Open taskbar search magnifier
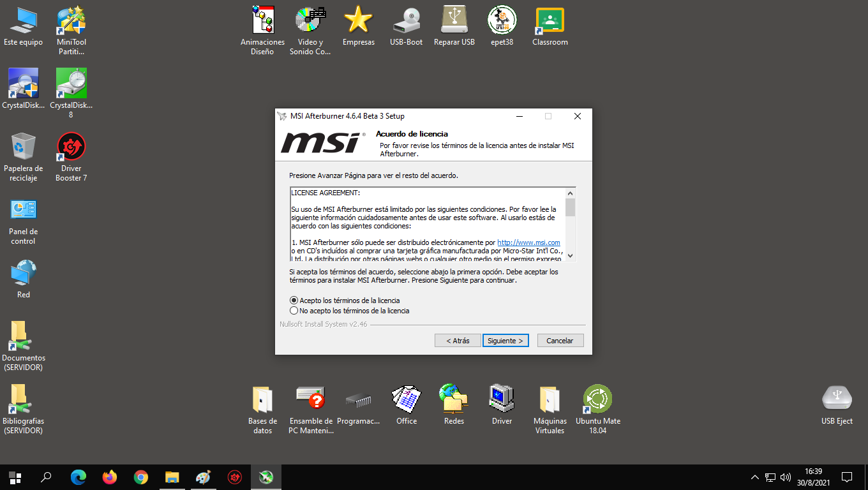 pos(46,477)
